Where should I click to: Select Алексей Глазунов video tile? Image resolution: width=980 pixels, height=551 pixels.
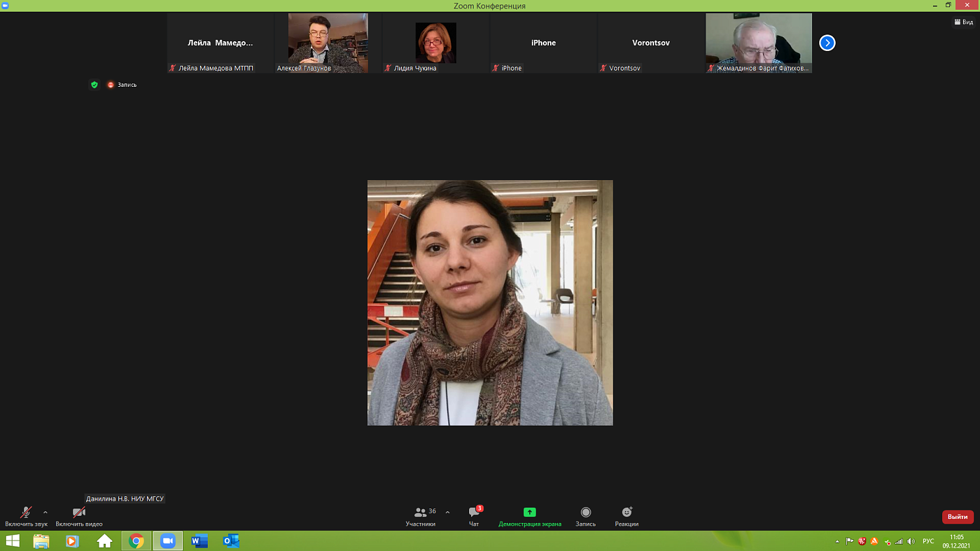click(328, 43)
